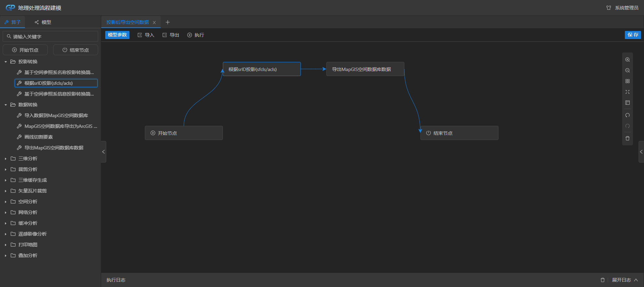Expand the execution log panel
Image resolution: width=644 pixels, height=287 pixels.
pos(625,280)
